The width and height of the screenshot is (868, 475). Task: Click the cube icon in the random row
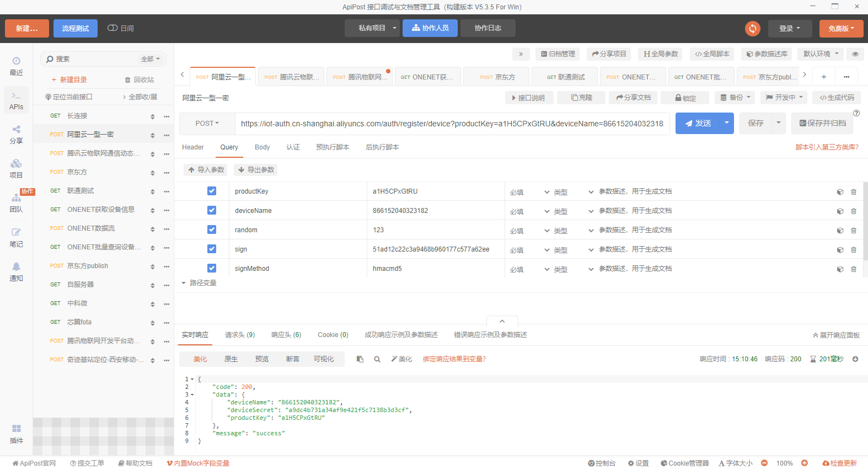coord(840,231)
